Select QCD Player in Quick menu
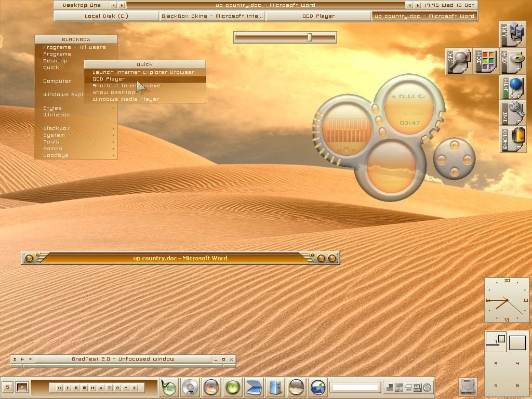The image size is (532, 399). [x=145, y=79]
